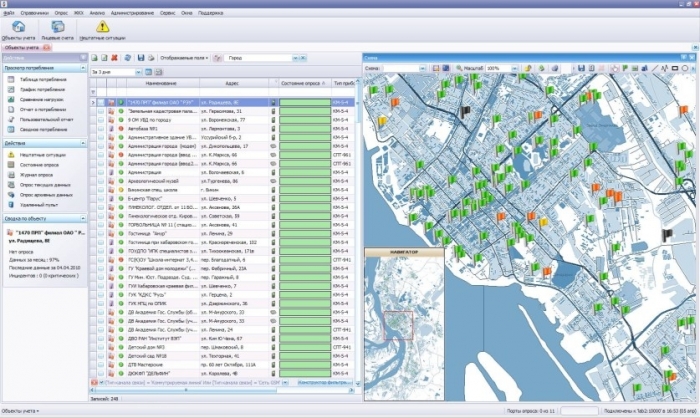Screen dimensions: 700x418
Task: Tick the checkbox for the Автобаза №1 row
Action: [99, 129]
